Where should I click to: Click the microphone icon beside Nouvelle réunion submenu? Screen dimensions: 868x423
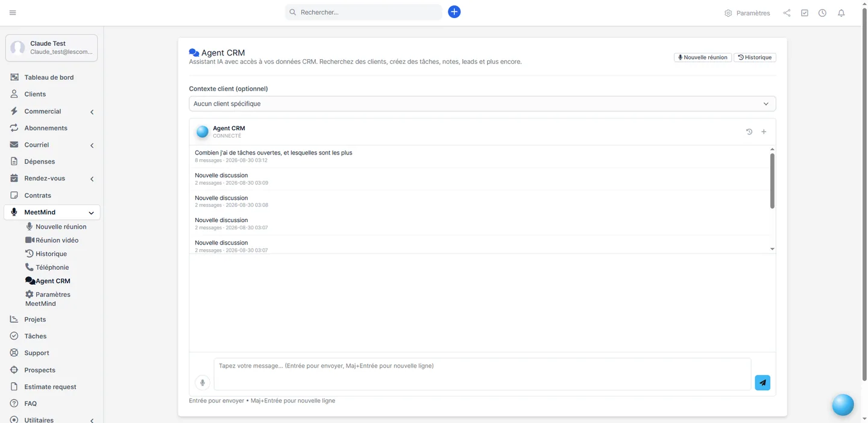(x=29, y=226)
